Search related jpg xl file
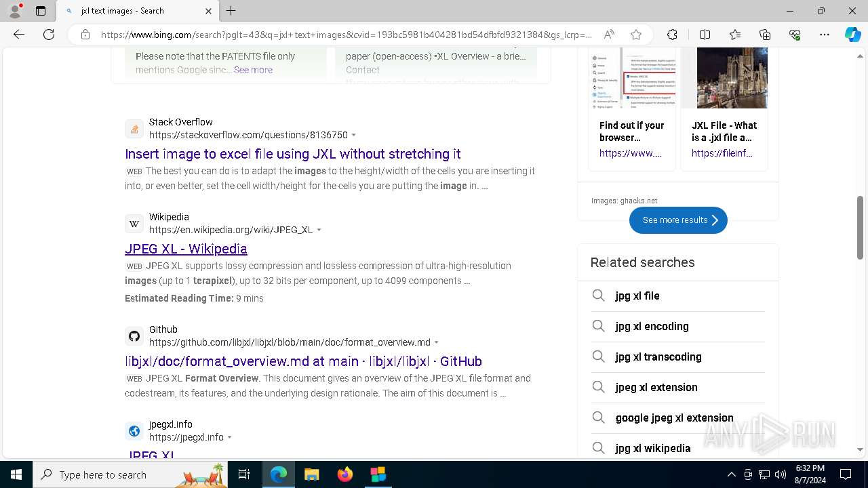Viewport: 868px width, 488px height. point(678,296)
